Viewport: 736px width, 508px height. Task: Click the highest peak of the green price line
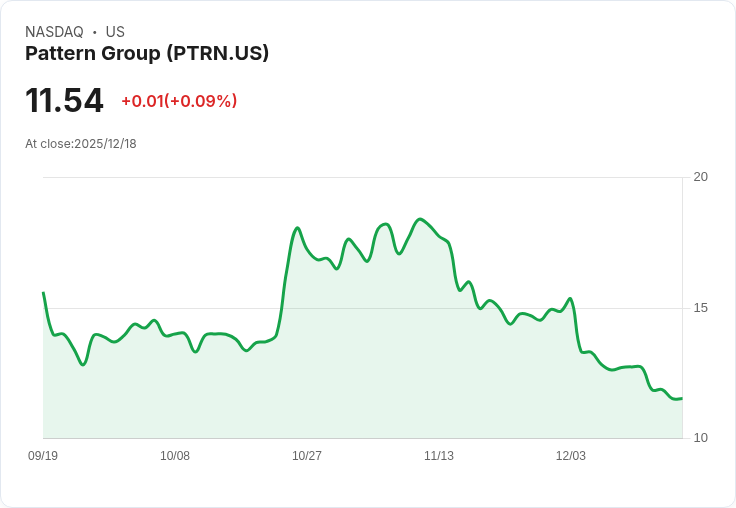(419, 219)
